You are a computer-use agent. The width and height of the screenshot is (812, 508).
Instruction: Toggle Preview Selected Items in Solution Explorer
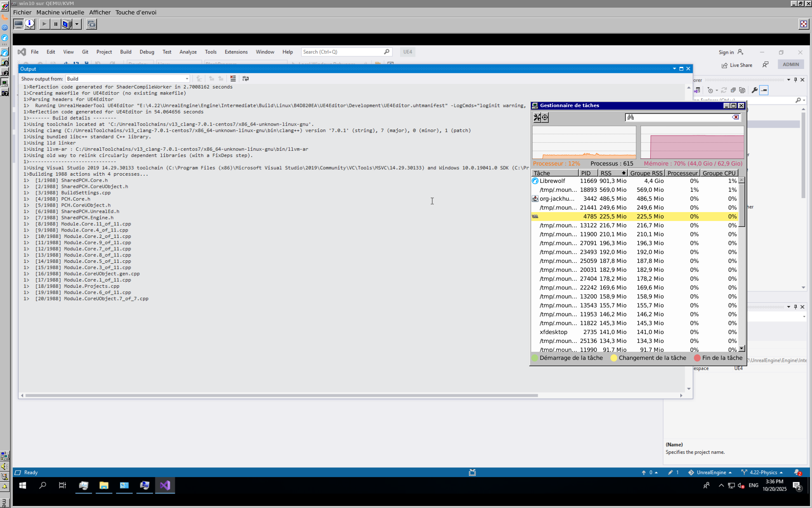click(764, 90)
